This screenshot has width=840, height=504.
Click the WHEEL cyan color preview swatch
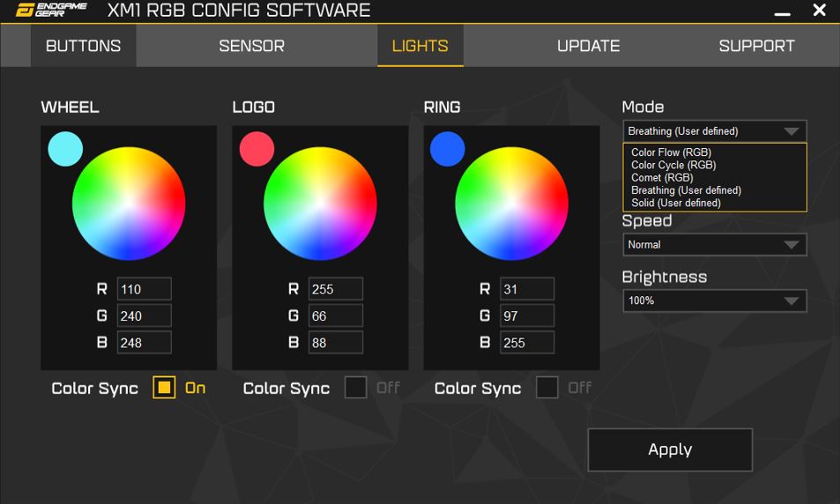[65, 149]
